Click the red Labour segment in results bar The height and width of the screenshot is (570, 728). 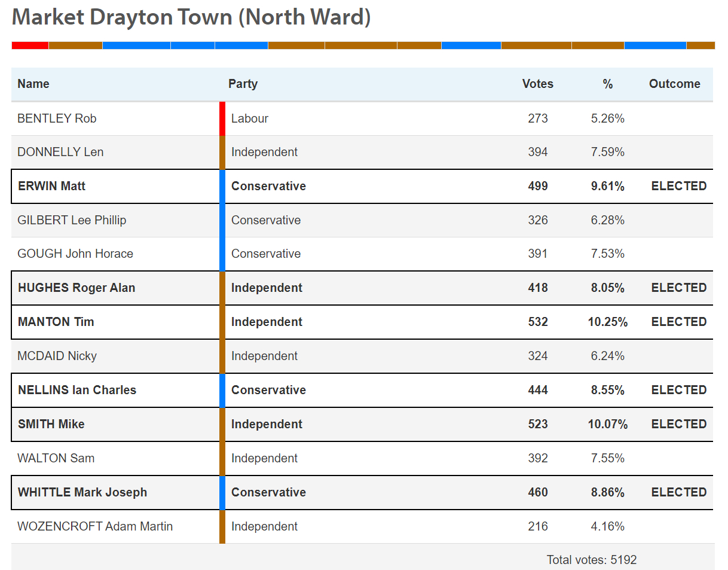coord(30,45)
